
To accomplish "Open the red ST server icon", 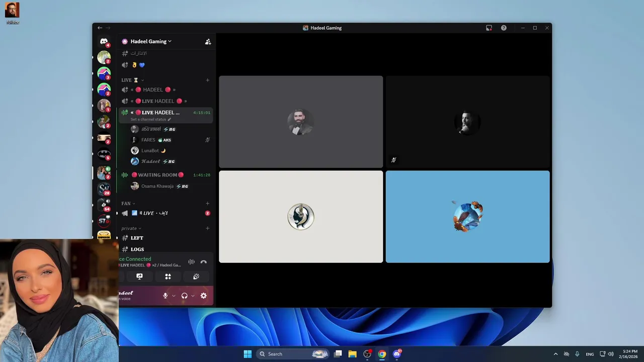I will click(x=104, y=221).
